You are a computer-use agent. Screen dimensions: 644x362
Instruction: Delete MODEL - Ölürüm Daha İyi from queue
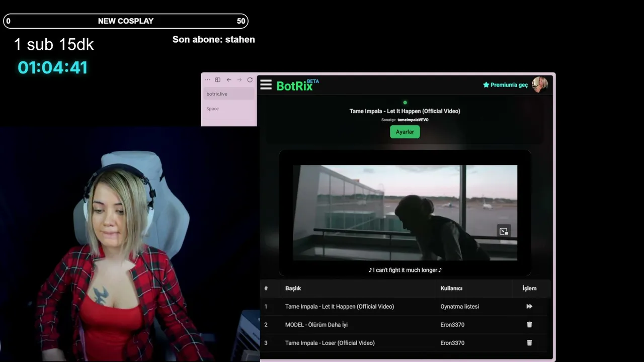[529, 325]
